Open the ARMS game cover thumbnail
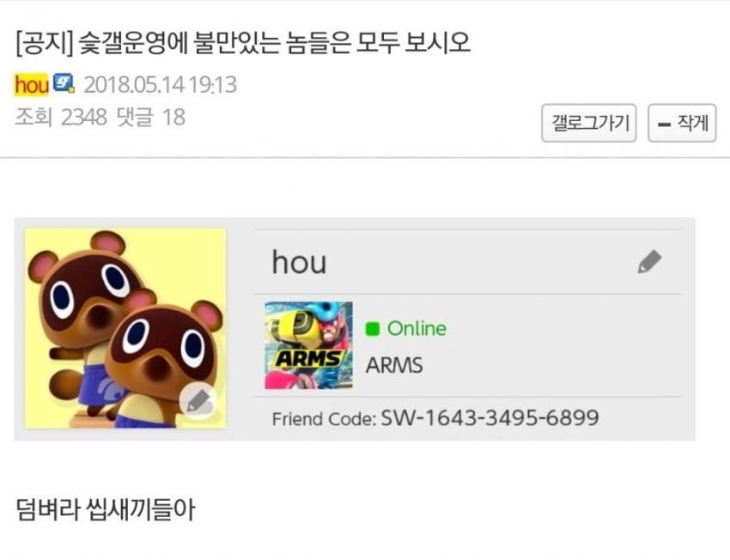The image size is (730, 560). 308,345
